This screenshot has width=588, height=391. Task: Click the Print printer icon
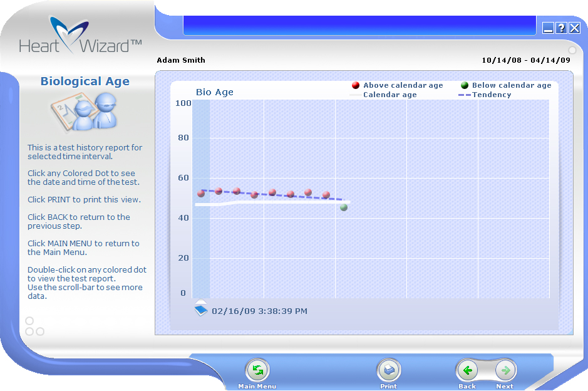388,370
